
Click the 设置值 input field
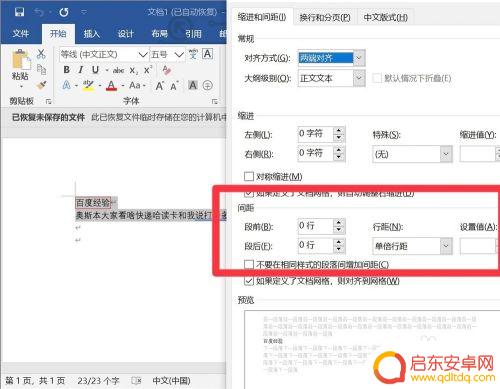click(x=478, y=246)
